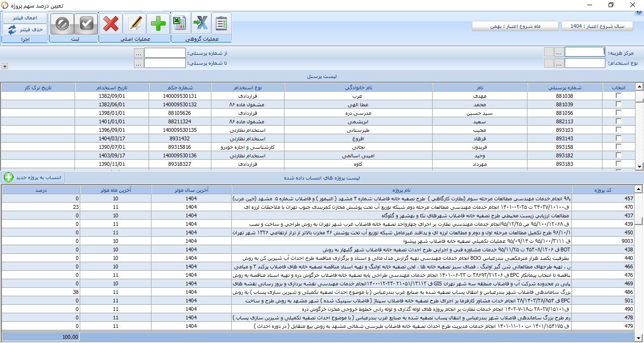Check the selection box for personnel 893103

(x=619, y=129)
